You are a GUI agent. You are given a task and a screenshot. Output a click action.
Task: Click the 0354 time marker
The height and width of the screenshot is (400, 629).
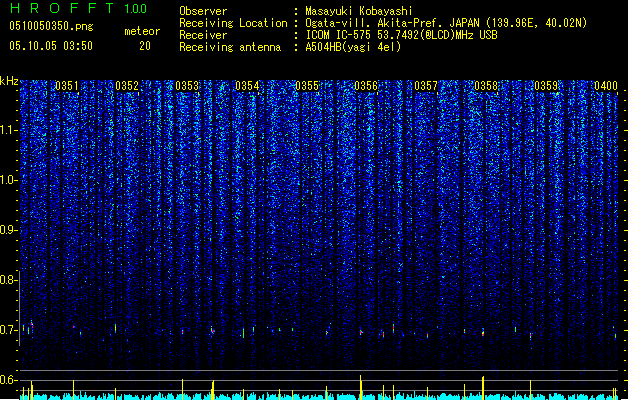[x=247, y=86]
